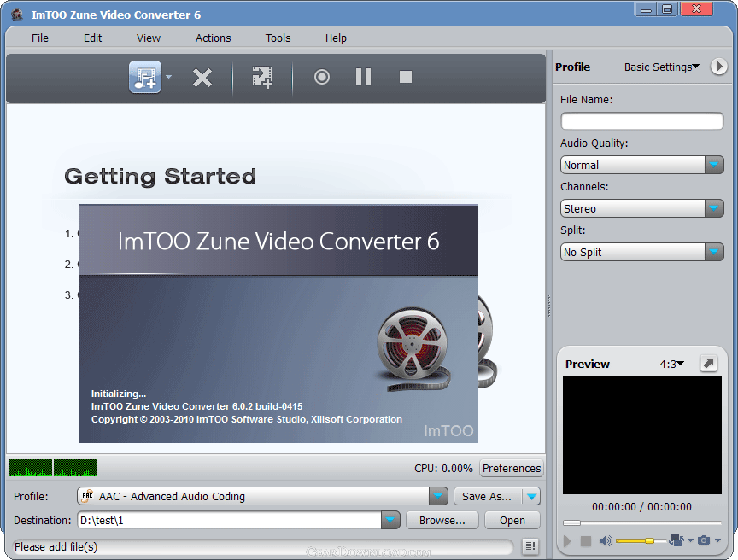Click the 'Getting Started' heading

[160, 177]
